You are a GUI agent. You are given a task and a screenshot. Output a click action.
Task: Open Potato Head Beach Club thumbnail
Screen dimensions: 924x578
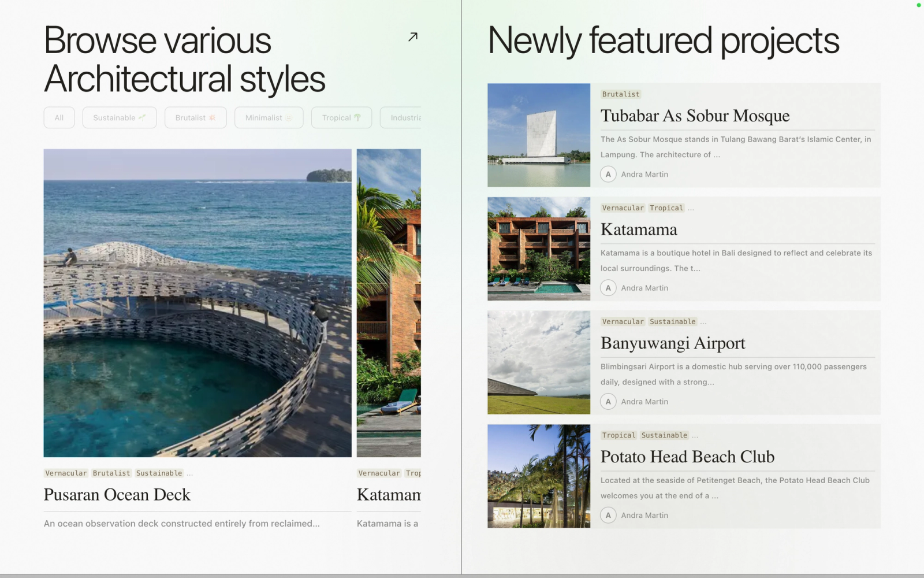[539, 476]
